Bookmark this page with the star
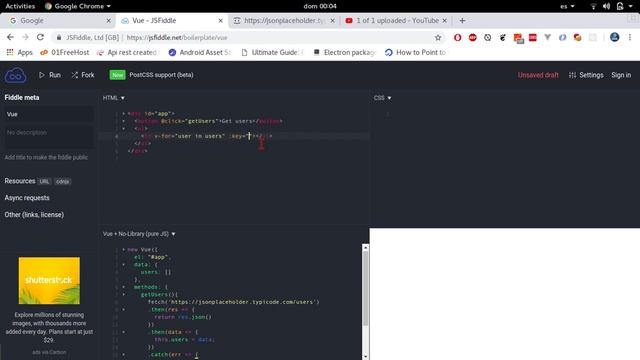 click(438, 38)
